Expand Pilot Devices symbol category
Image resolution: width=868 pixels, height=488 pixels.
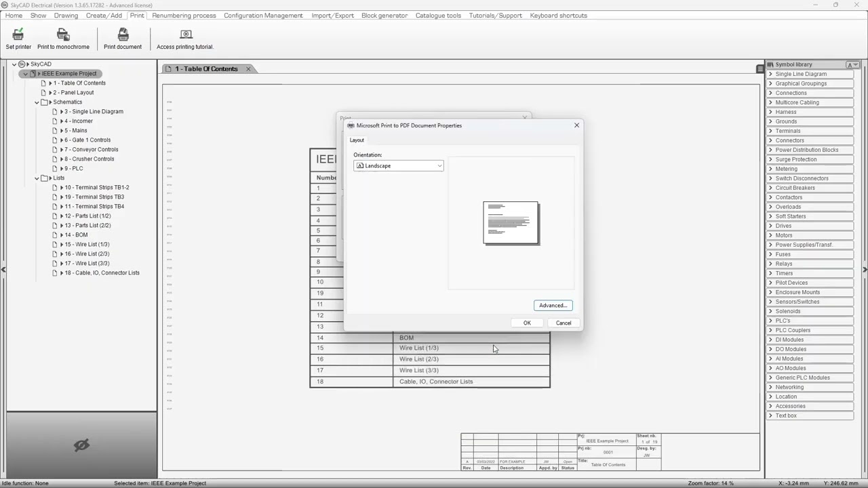[x=770, y=283]
